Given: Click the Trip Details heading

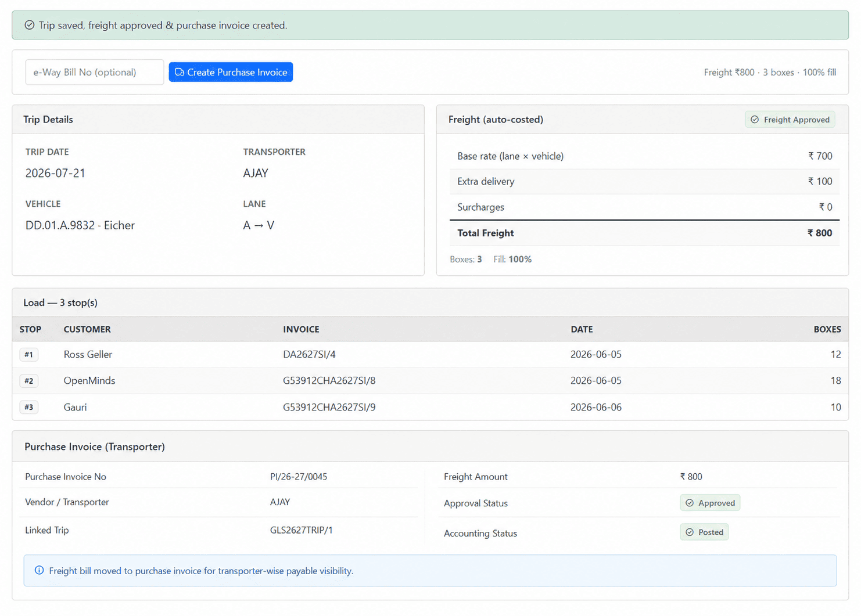Looking at the screenshot, I should tap(48, 119).
